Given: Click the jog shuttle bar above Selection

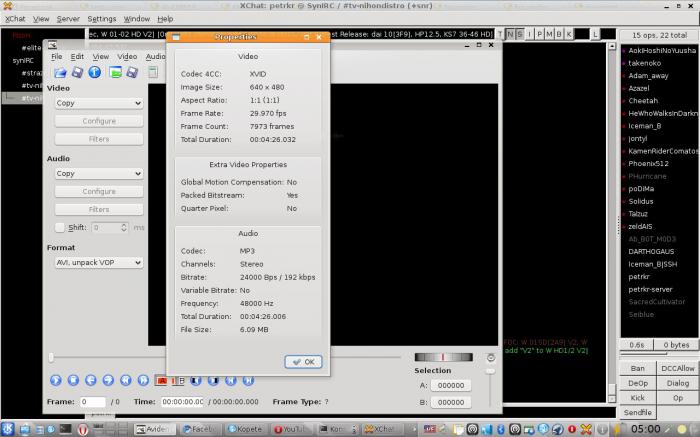Looking at the screenshot, I should [443, 357].
